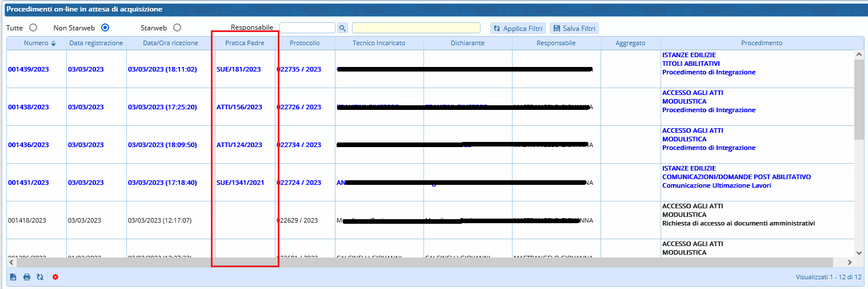The height and width of the screenshot is (289, 868).
Task: Click the sort arrow icon next to Numero
Action: click(54, 43)
